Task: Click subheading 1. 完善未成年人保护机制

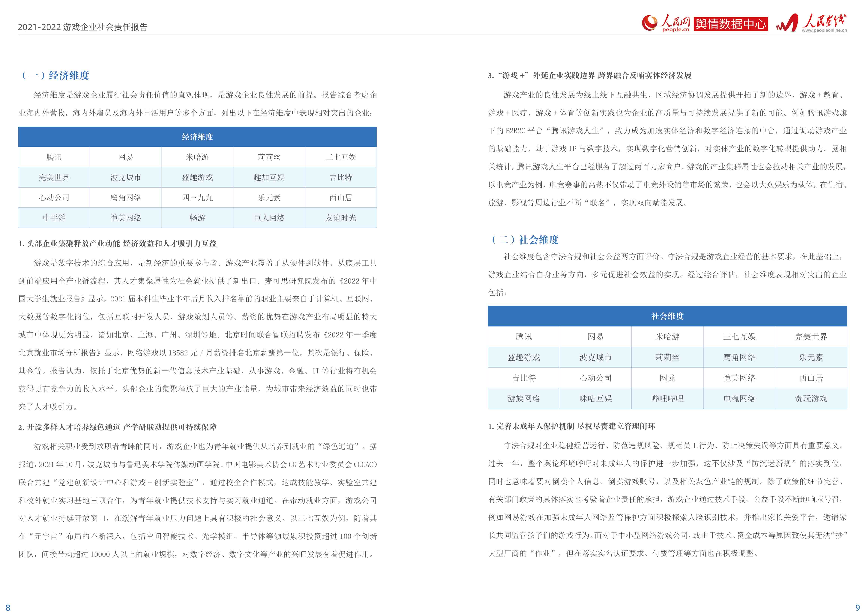Action: [x=572, y=426]
